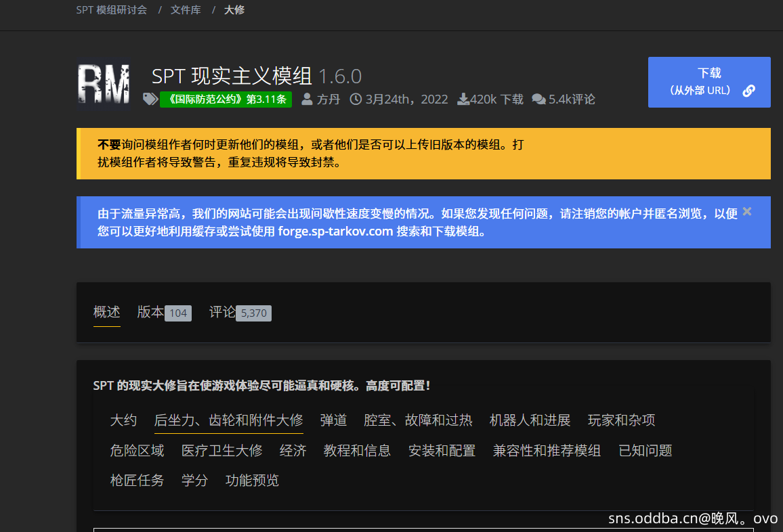Click the blue 下载 (从外部 URL) button

(x=709, y=83)
